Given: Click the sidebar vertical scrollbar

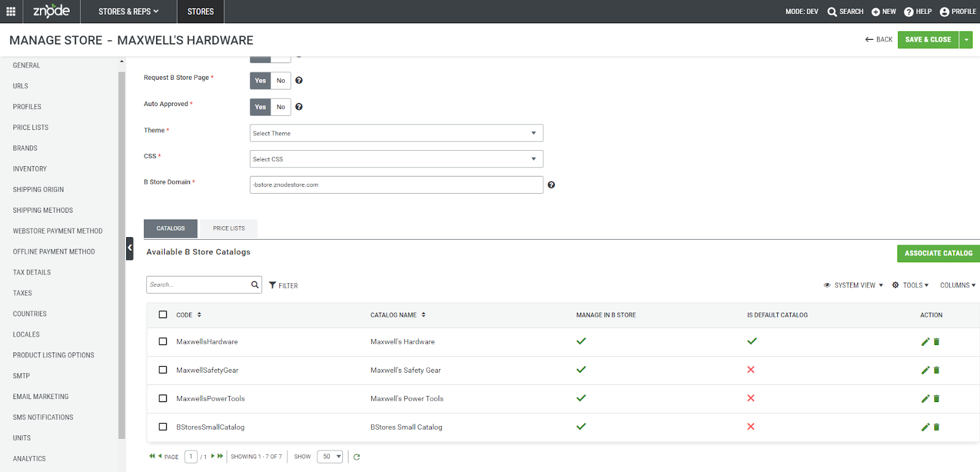Looking at the screenshot, I should pos(122,255).
